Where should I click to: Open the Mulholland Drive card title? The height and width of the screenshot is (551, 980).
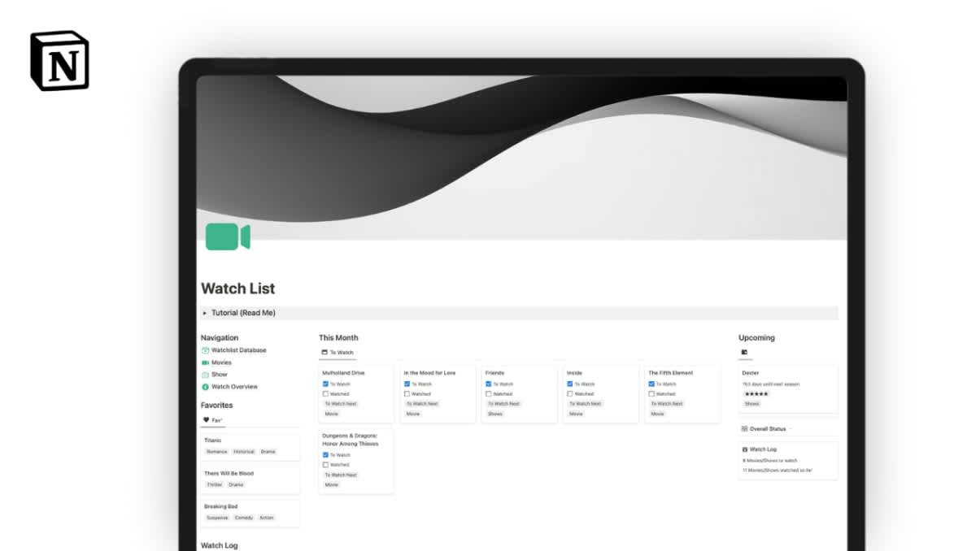tap(343, 373)
